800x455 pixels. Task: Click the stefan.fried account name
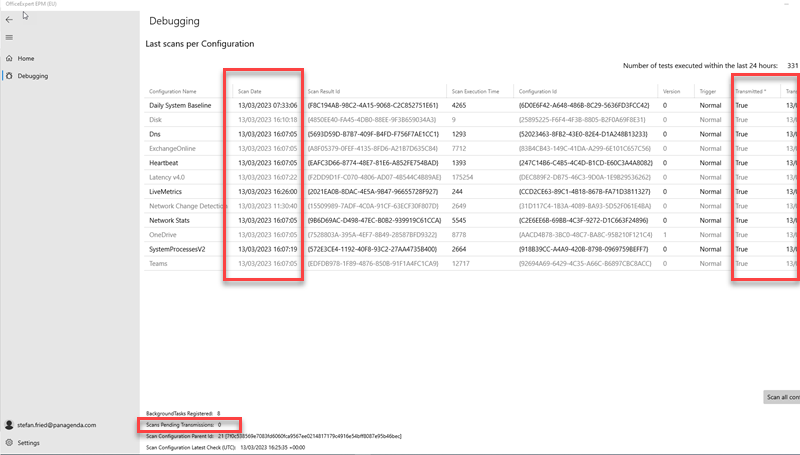click(59, 425)
